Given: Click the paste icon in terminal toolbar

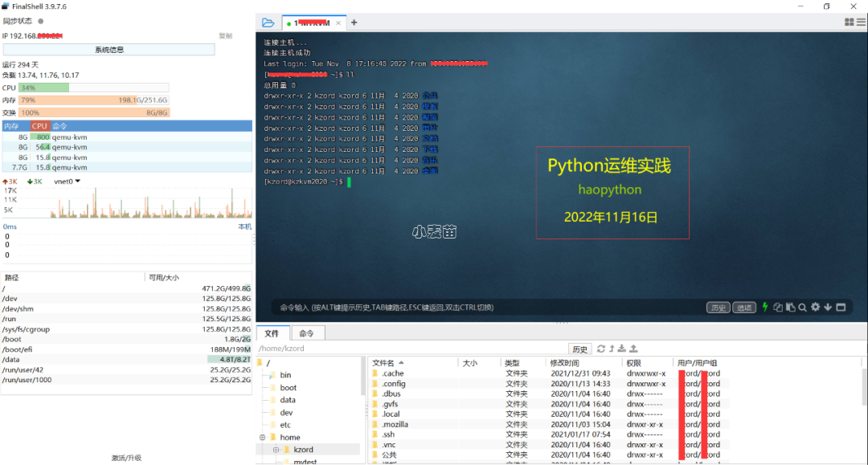Looking at the screenshot, I should 790,307.
